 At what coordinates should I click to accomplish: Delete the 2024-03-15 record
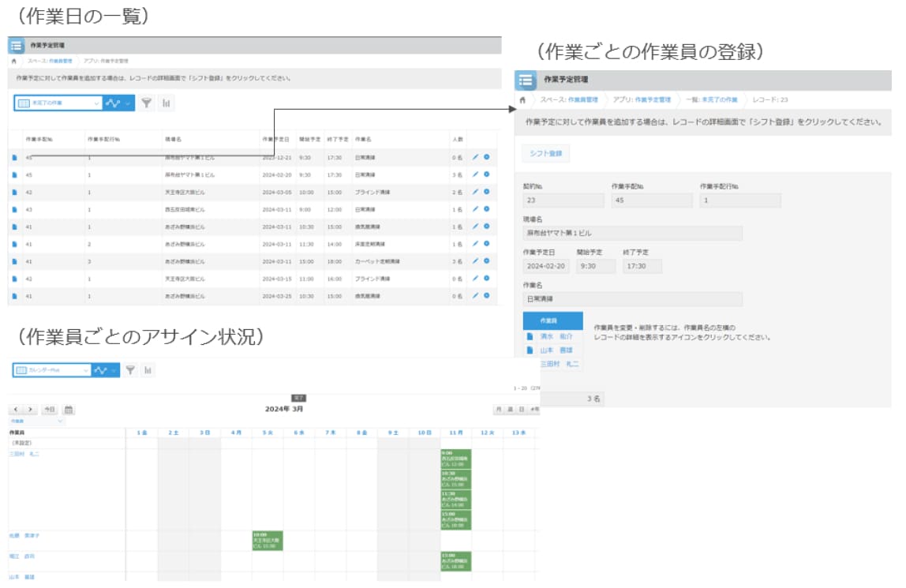[486, 279]
